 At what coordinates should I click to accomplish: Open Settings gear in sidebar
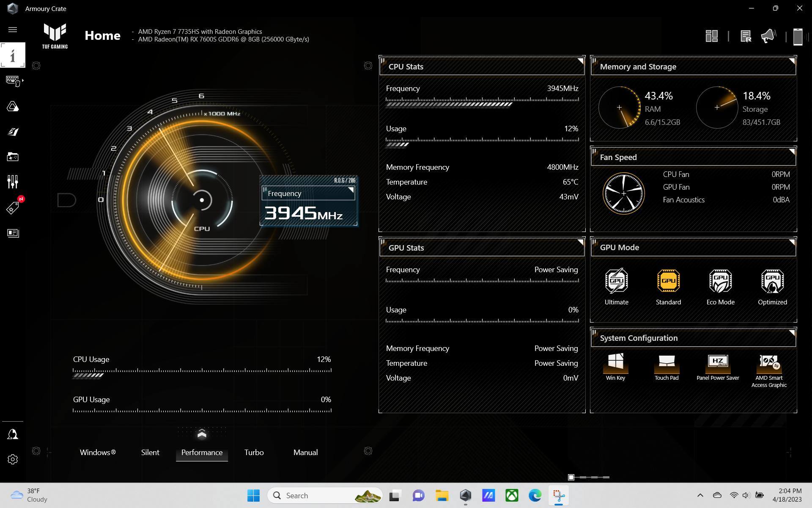pyautogui.click(x=13, y=459)
